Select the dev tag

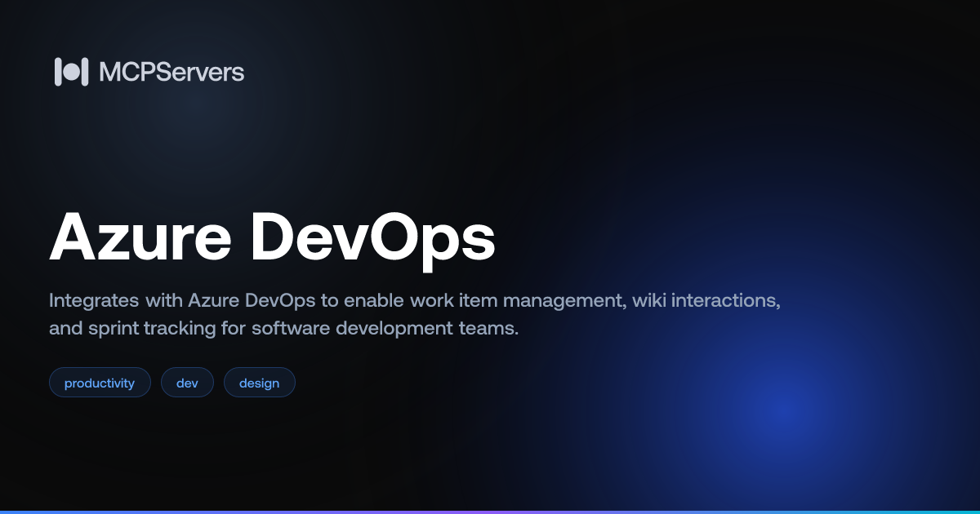pyautogui.click(x=187, y=383)
